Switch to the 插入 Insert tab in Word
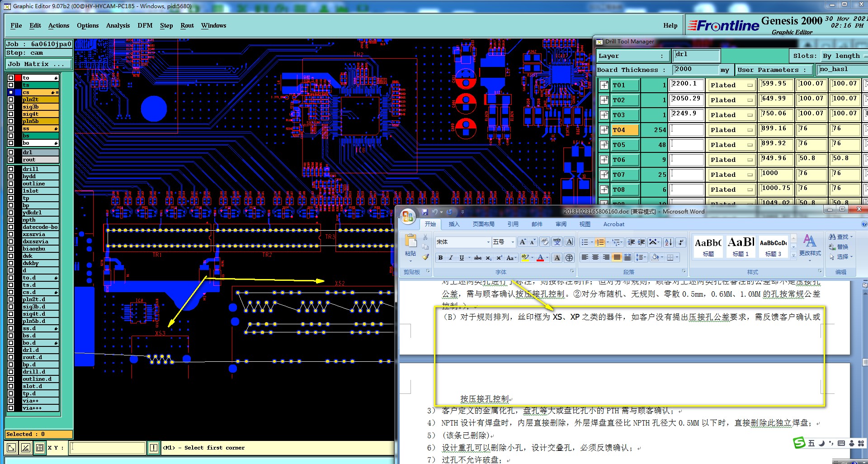 point(454,224)
